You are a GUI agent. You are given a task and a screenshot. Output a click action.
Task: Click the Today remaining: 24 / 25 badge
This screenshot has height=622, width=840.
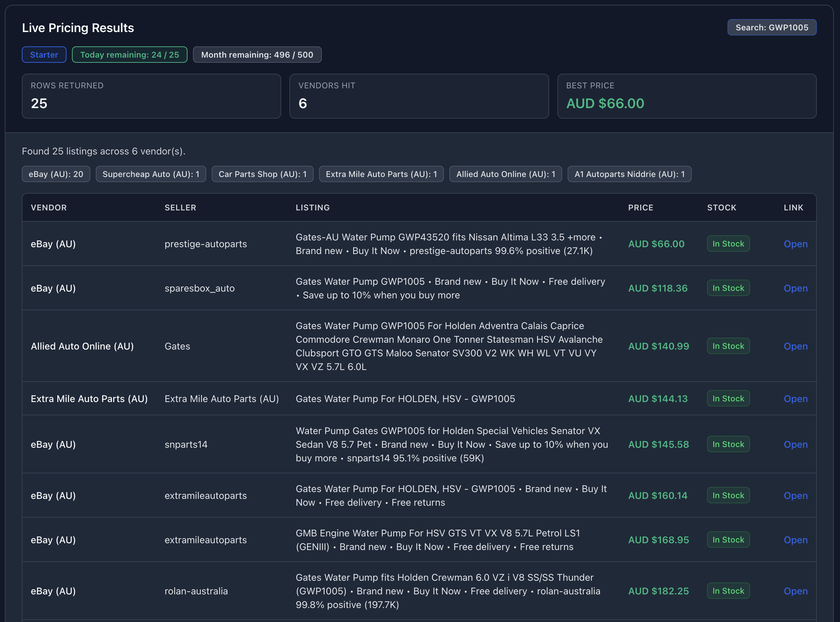click(x=130, y=55)
